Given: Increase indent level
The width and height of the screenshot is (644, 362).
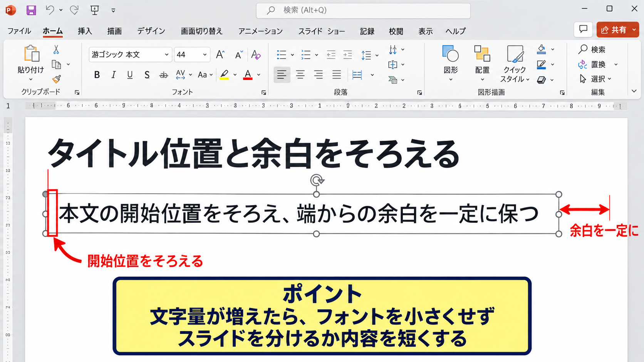Looking at the screenshot, I should point(347,55).
